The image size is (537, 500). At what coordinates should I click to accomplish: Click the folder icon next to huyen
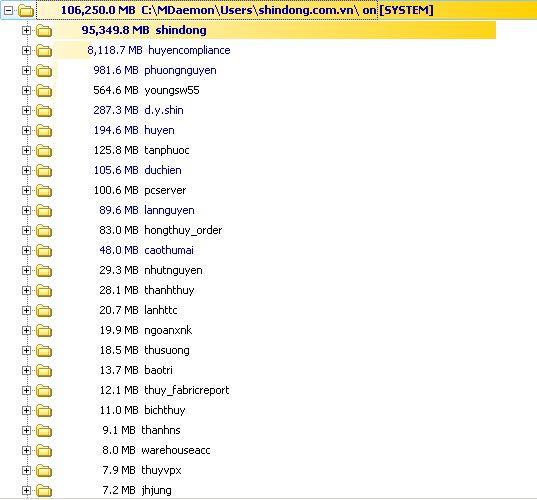pyautogui.click(x=44, y=131)
